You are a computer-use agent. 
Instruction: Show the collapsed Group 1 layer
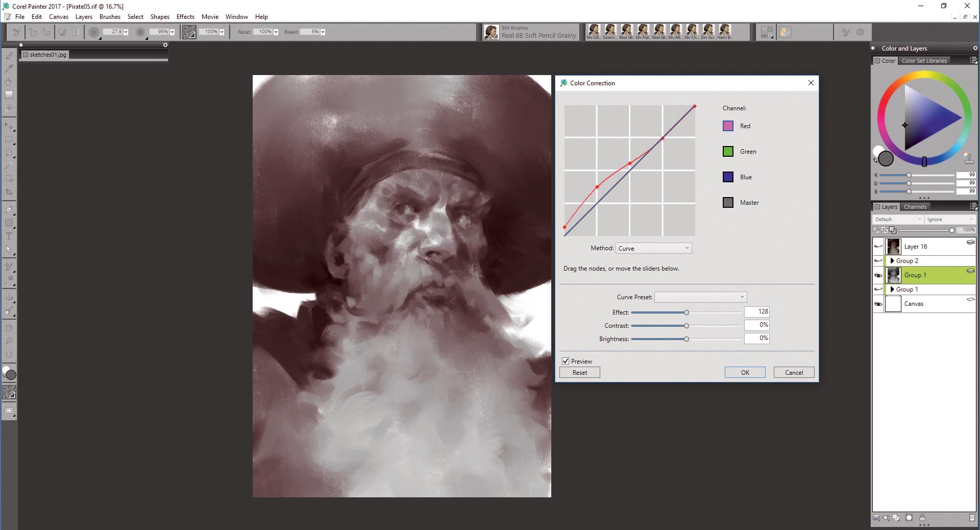pyautogui.click(x=878, y=290)
